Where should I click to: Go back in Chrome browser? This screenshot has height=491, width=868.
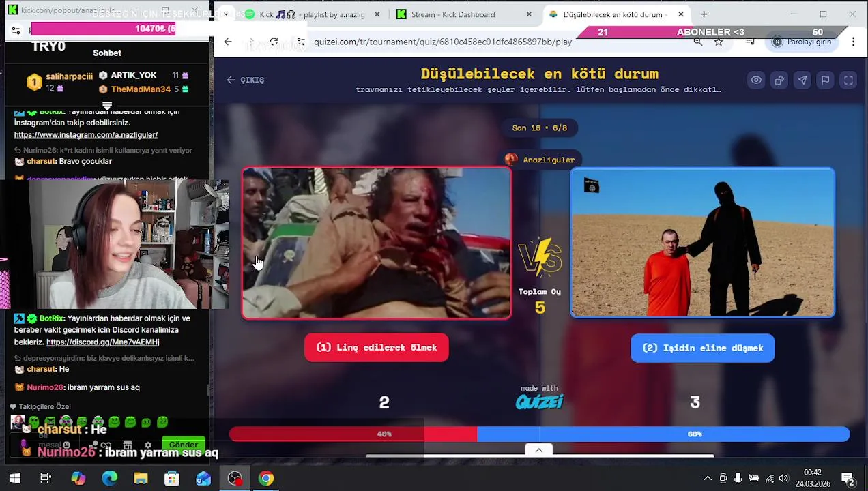click(228, 42)
